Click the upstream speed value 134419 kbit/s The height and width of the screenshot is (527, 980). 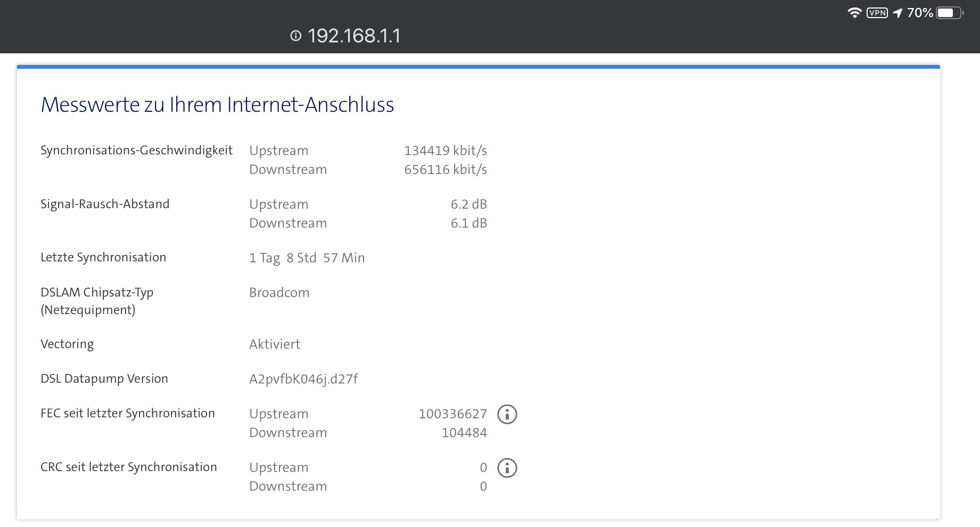point(445,151)
